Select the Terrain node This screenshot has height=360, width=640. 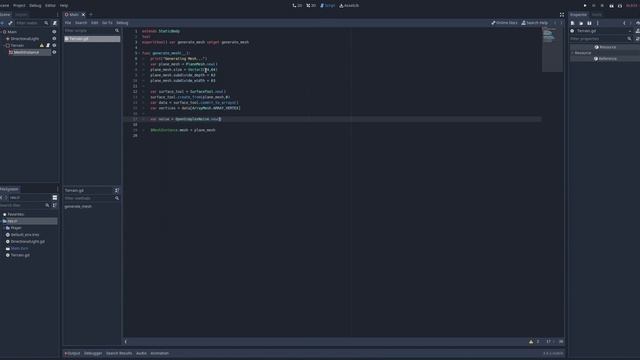click(17, 46)
